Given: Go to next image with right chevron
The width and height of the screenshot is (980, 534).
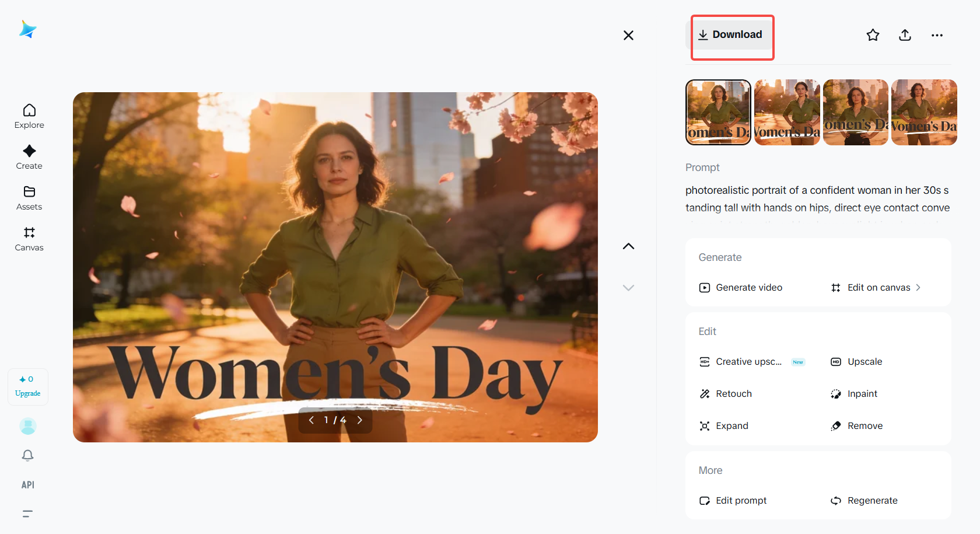Looking at the screenshot, I should tap(360, 420).
